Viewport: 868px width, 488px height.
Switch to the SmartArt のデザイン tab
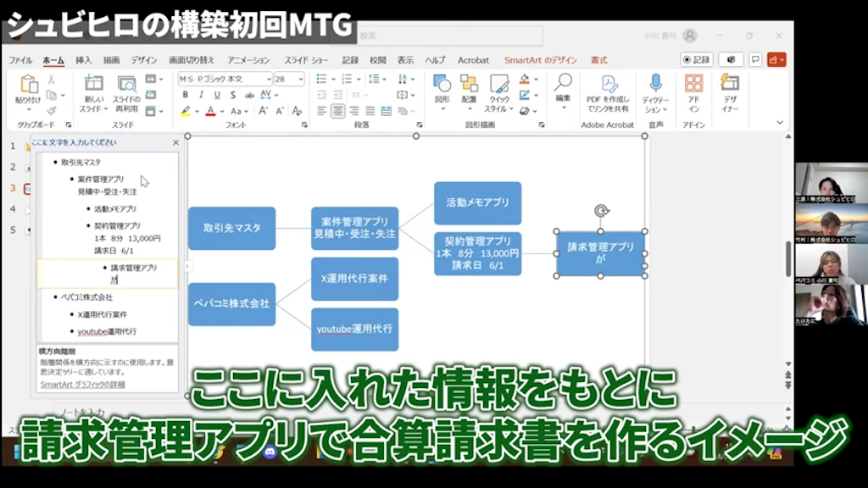click(542, 60)
